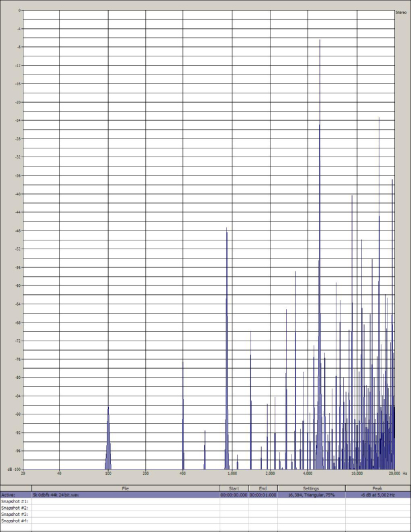
Task: Select the Snapshot #2 row
Action: 205,508
